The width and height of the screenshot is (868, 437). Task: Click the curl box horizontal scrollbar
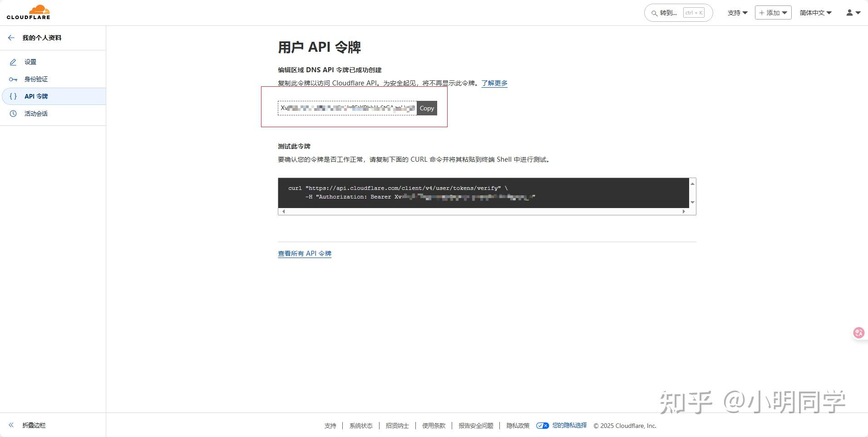pos(483,211)
